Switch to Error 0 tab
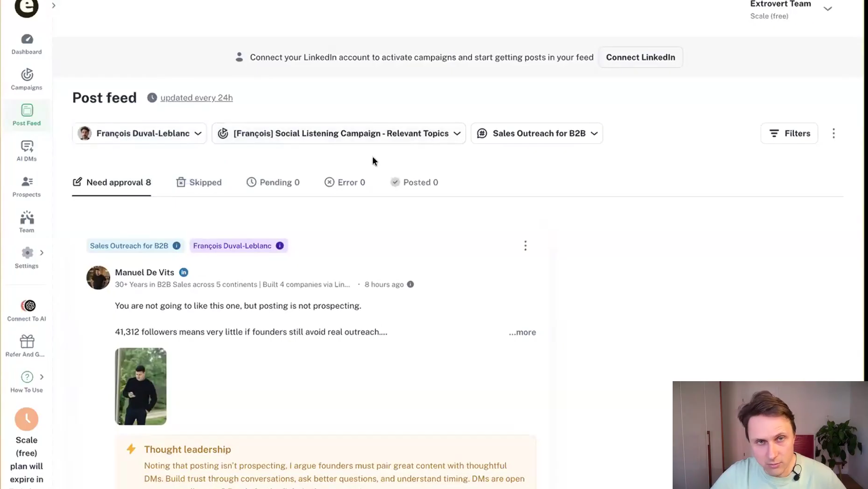Screen dimensions: 868x489 [x=345, y=182]
